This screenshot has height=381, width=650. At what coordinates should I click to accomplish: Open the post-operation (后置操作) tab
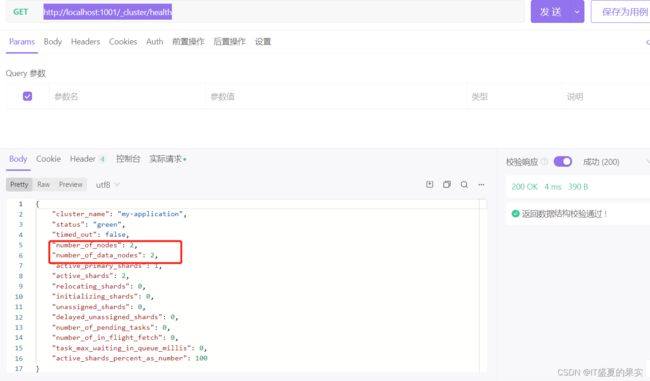(229, 41)
